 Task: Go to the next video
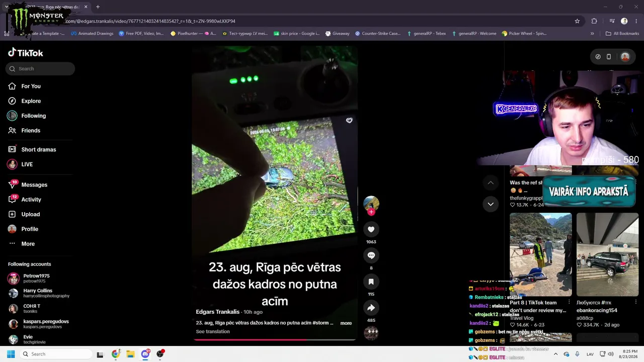point(491,204)
